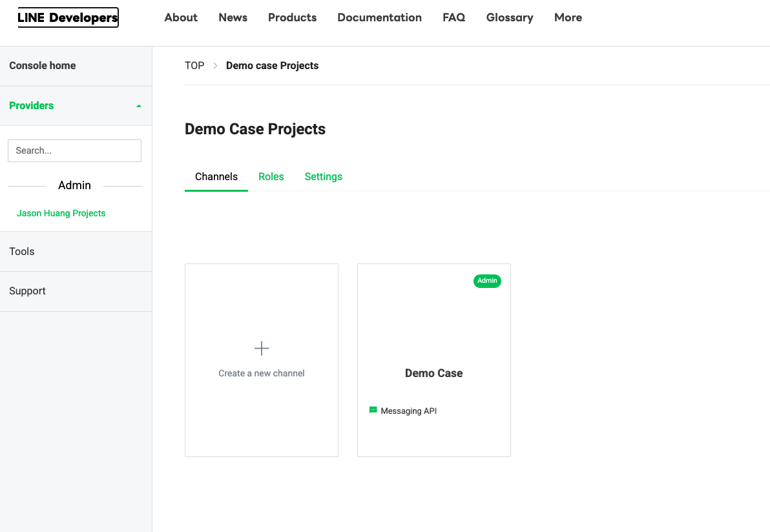Click the plus icon to create channel
770x532 pixels.
click(262, 349)
